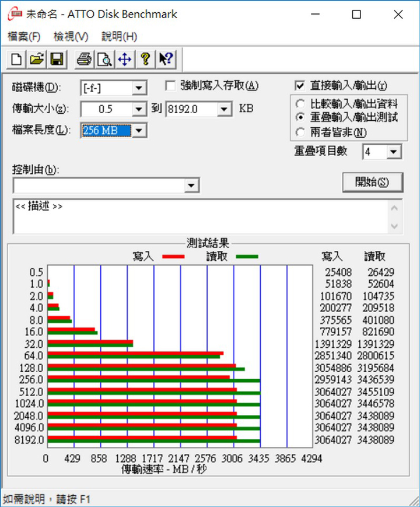Screen dimensions: 420x507
Task: Open the 檔案長度 256 MB dropdown
Action: click(139, 131)
